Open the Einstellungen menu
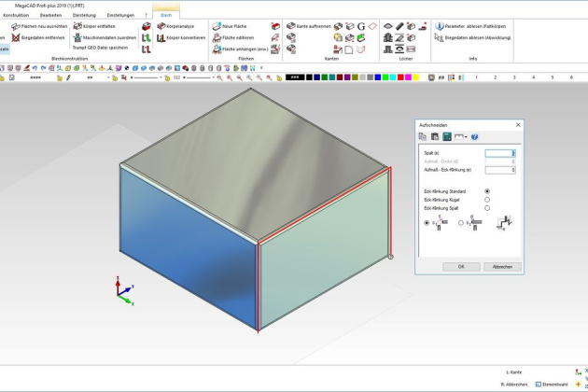 [x=120, y=15]
